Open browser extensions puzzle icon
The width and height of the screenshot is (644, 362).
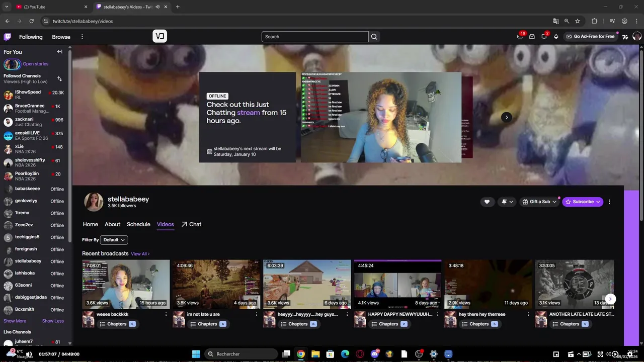(x=594, y=21)
